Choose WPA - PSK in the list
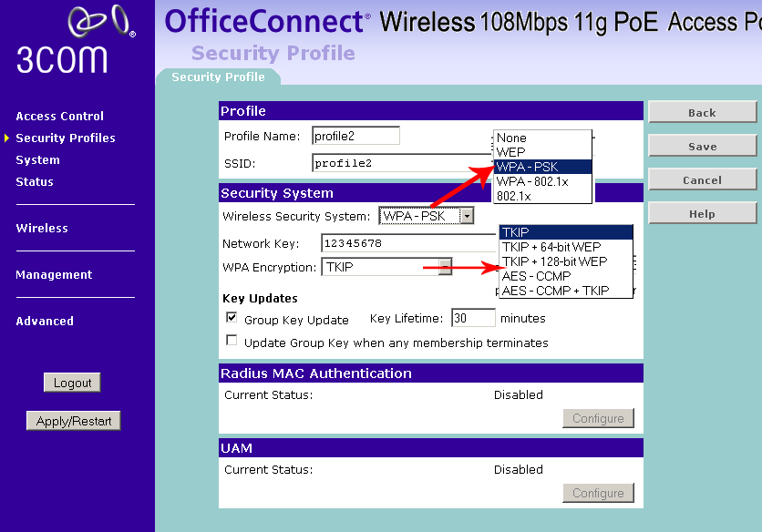The image size is (762, 532). point(542,167)
